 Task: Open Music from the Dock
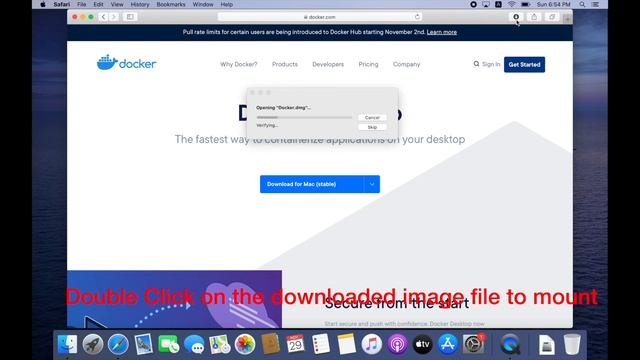(x=371, y=344)
